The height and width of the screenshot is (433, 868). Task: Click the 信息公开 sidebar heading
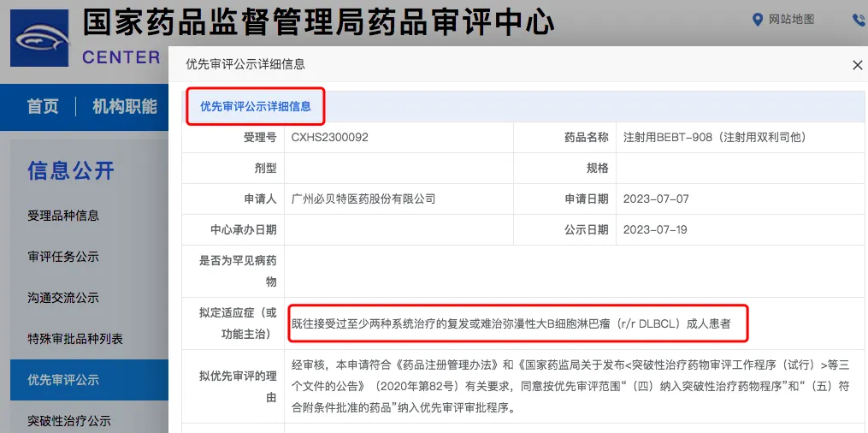click(71, 171)
